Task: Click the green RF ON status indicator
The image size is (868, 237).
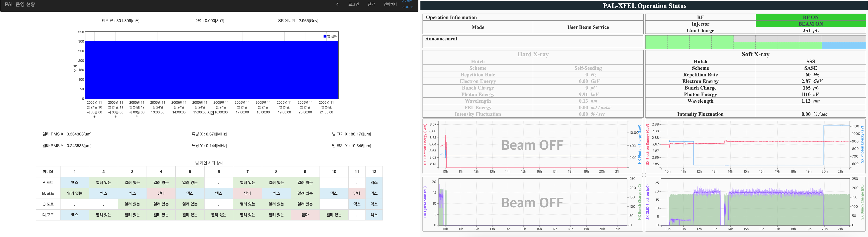Action: coord(810,17)
